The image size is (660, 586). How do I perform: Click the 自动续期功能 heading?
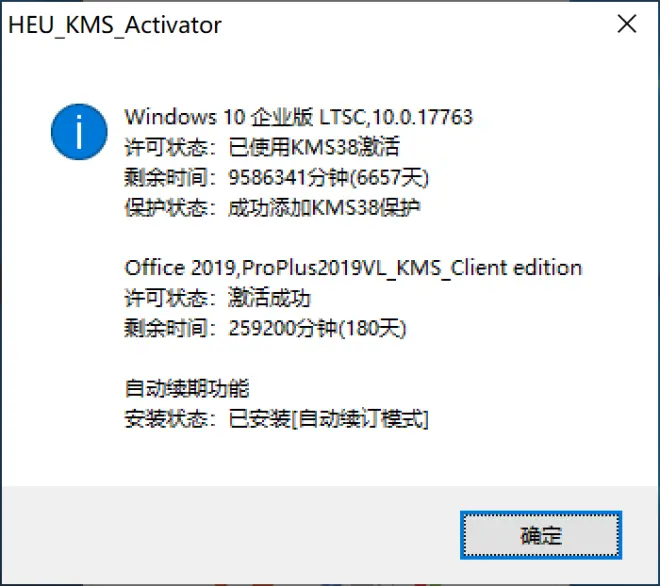pos(187,389)
